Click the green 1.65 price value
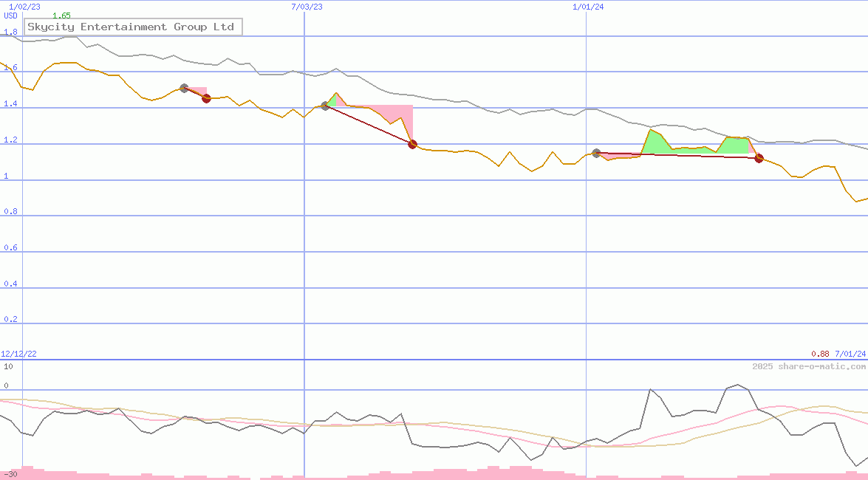The image size is (868, 480). tap(61, 16)
